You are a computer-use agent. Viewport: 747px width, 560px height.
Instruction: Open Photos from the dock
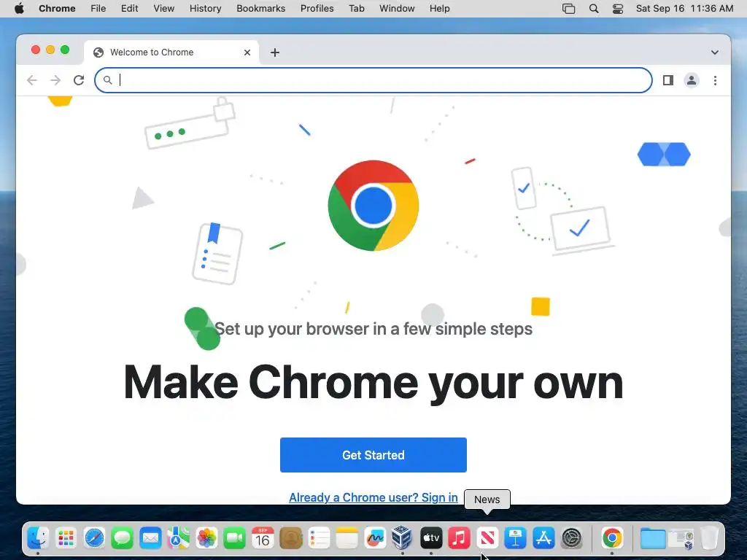tap(206, 538)
